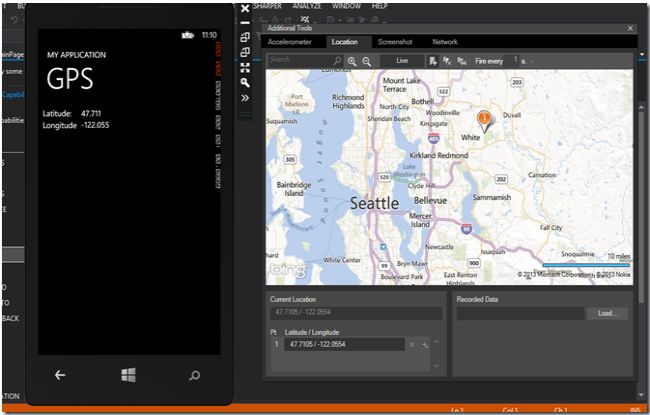Toggle the add-pushpin mode icon

433,61
